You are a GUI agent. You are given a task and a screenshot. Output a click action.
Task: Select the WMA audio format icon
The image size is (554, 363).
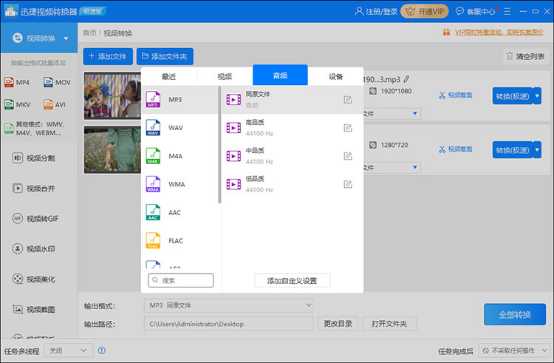(153, 184)
